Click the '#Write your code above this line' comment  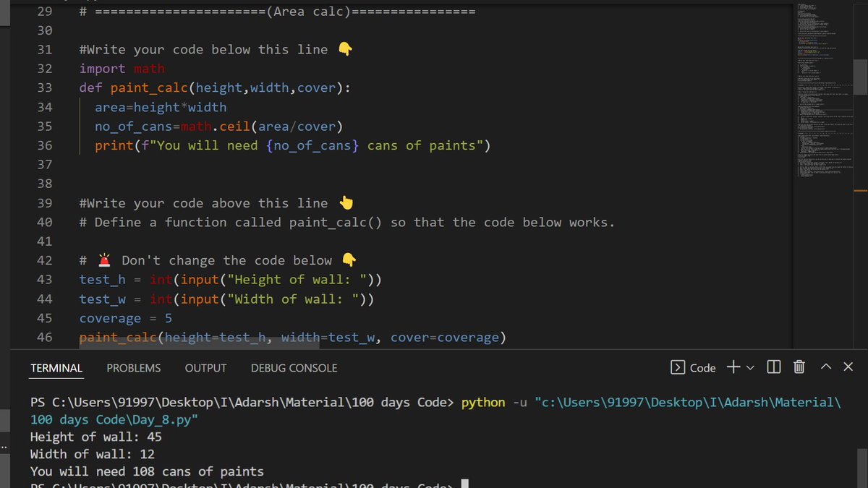tap(216, 203)
